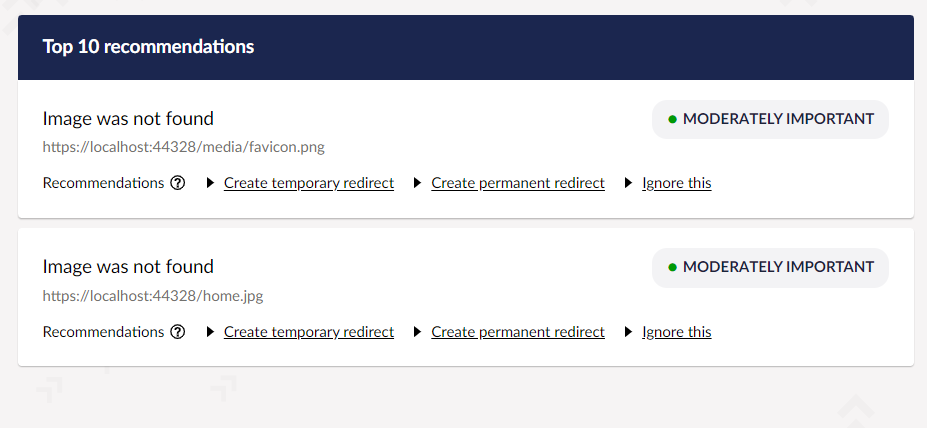Click the favicon.png URL text
Viewport: 927px width, 428px height.
click(183, 147)
